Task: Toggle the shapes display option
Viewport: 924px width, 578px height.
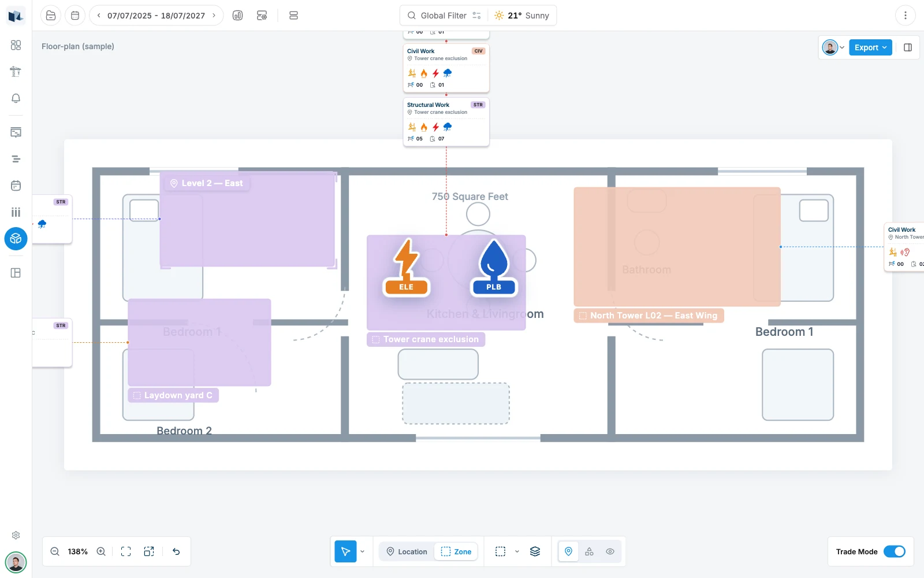Action: (589, 551)
